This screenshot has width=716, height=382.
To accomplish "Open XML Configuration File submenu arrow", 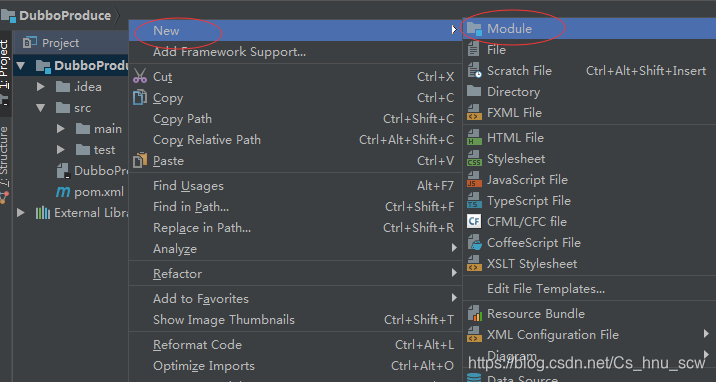I will click(707, 334).
